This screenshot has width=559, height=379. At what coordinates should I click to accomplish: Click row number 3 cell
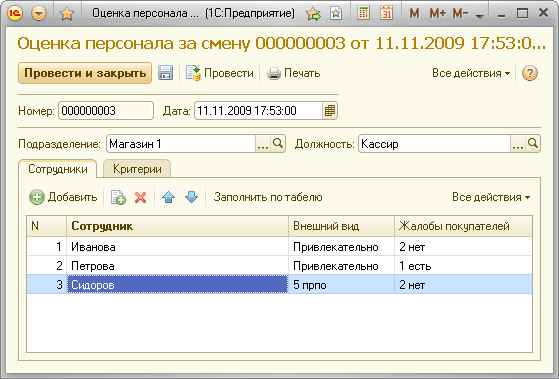47,285
